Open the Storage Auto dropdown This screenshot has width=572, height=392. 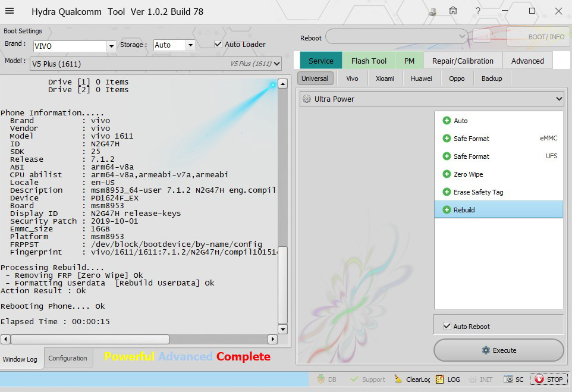[x=190, y=45]
